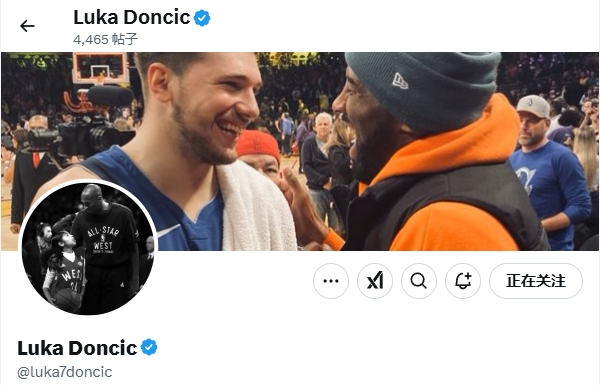The height and width of the screenshot is (385, 600).
Task: Click the Luka Doncic title in the top bar
Action: (x=131, y=18)
